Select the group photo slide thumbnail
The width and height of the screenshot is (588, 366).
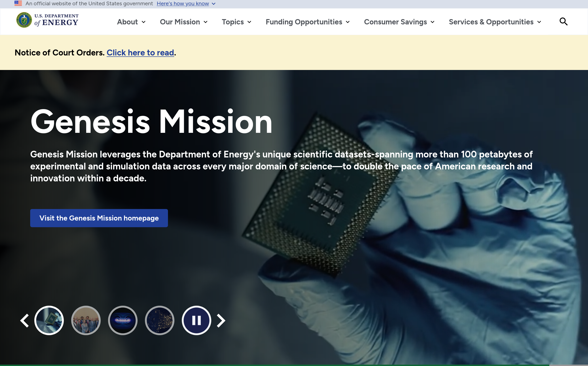click(x=86, y=320)
